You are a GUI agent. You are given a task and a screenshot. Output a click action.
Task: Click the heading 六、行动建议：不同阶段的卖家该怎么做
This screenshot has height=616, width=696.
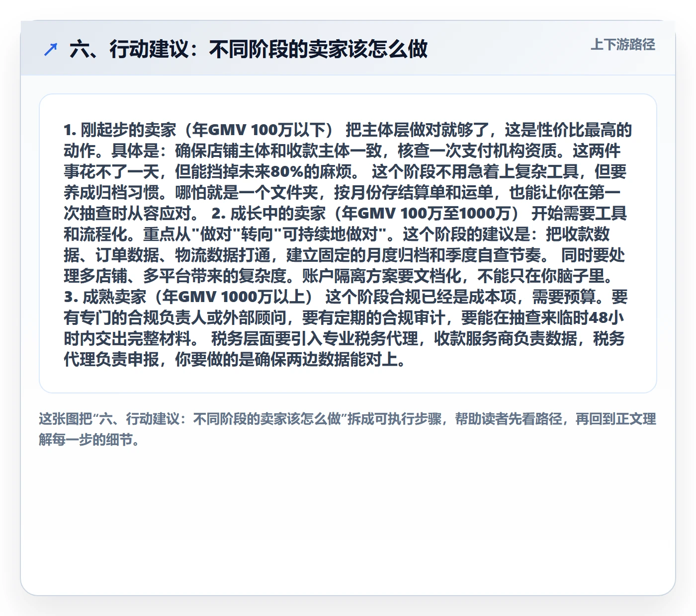pos(249,49)
